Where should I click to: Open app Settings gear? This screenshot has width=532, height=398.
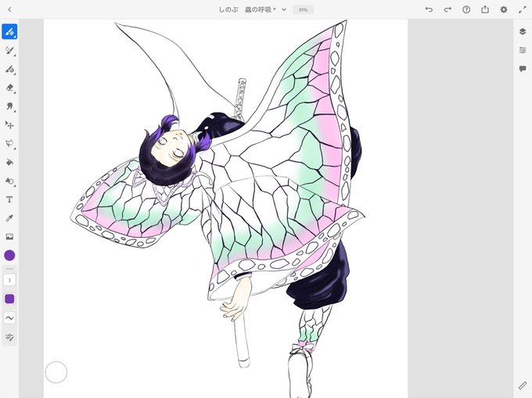[504, 9]
